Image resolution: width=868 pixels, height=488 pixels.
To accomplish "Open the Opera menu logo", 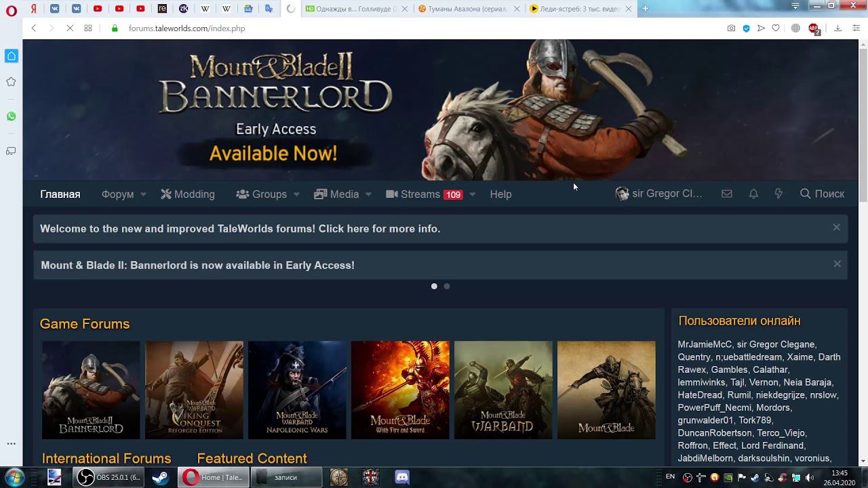I will point(12,9).
